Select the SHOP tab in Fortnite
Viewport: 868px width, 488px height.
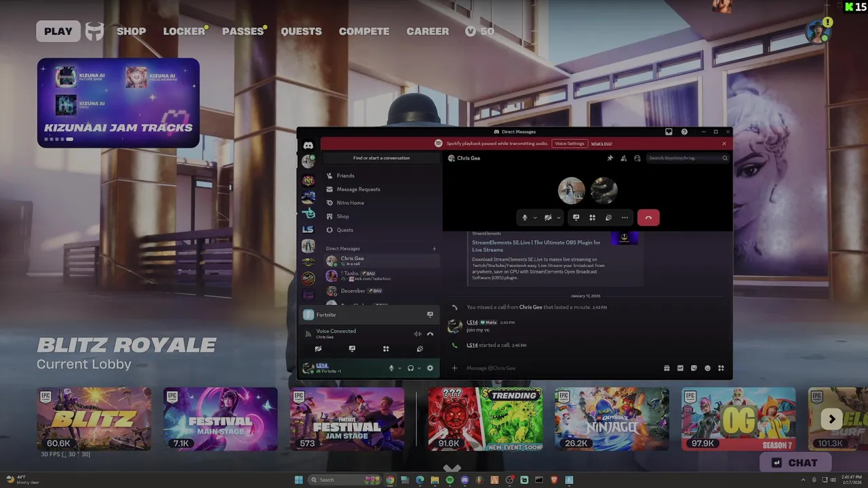point(131,31)
